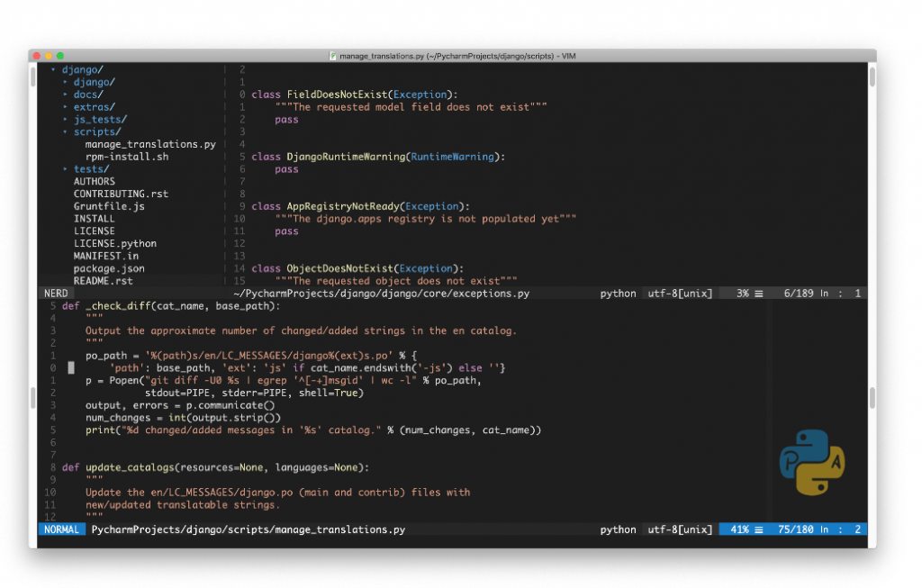This screenshot has width=922, height=588.
Task: Collapse the scripts/ folder arrow
Action: (65, 131)
